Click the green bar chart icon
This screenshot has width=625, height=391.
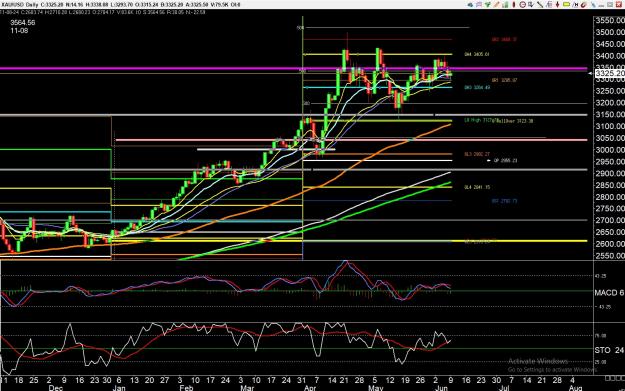(x=505, y=4)
